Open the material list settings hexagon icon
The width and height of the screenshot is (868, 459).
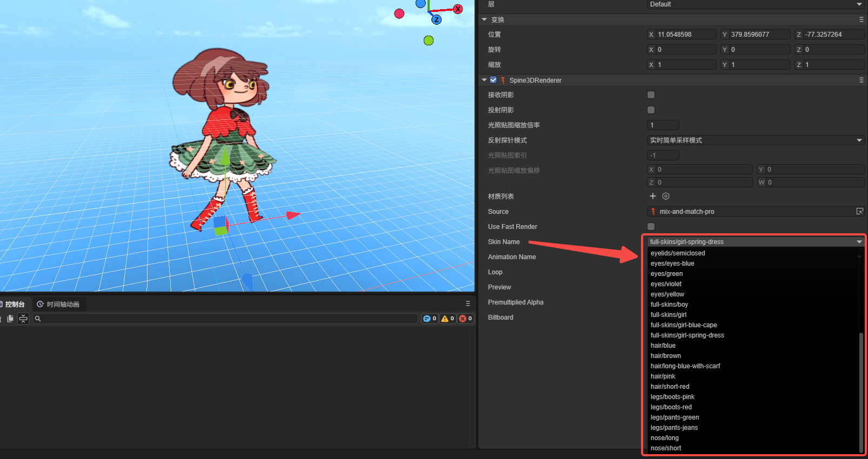click(x=666, y=196)
